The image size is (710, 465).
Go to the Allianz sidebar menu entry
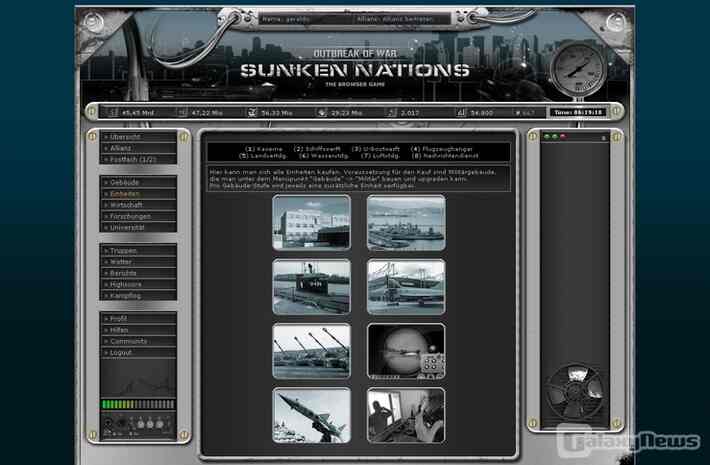(x=138, y=148)
